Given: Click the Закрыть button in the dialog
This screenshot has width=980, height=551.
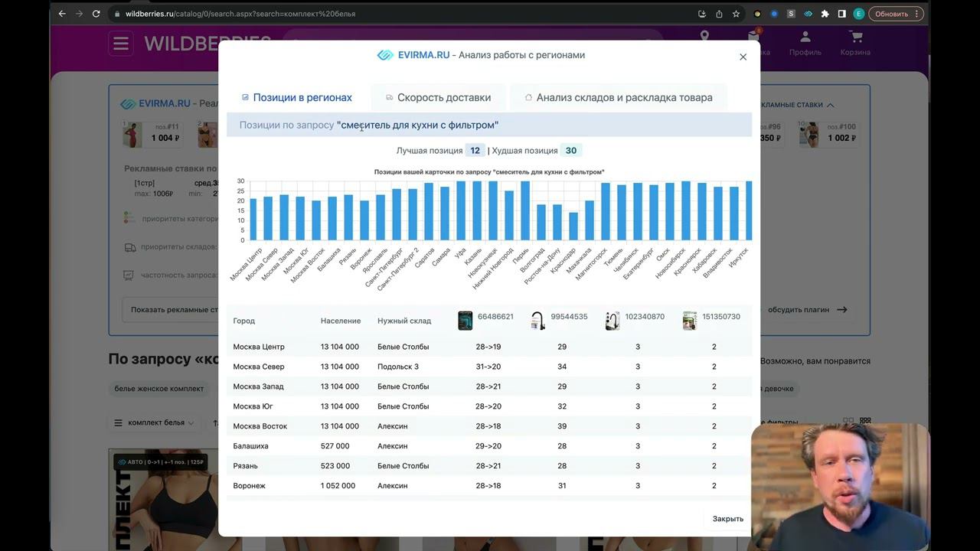Looking at the screenshot, I should point(728,519).
